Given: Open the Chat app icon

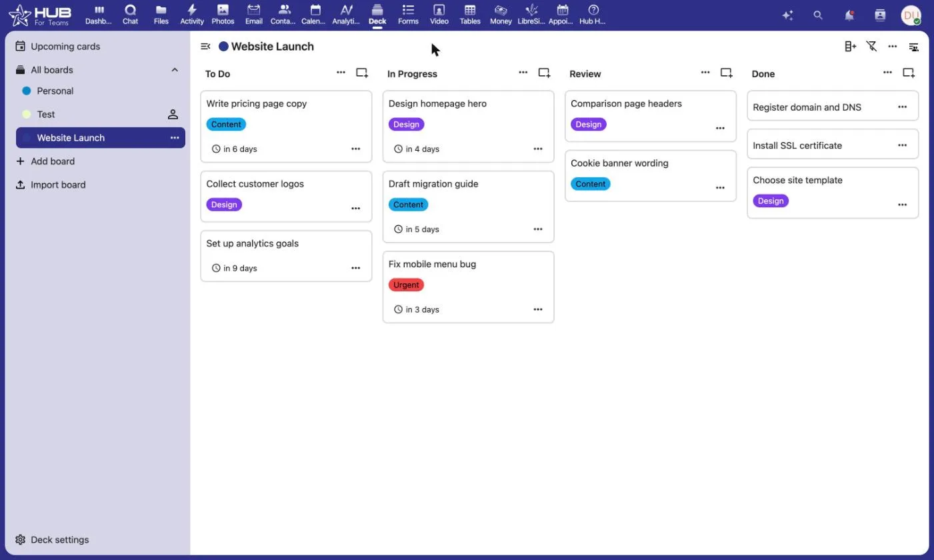Looking at the screenshot, I should coord(130,14).
